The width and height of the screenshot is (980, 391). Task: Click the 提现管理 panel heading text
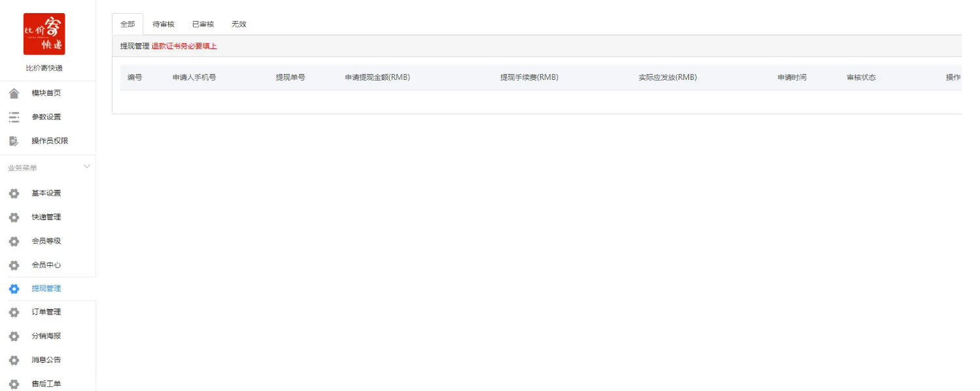(135, 46)
